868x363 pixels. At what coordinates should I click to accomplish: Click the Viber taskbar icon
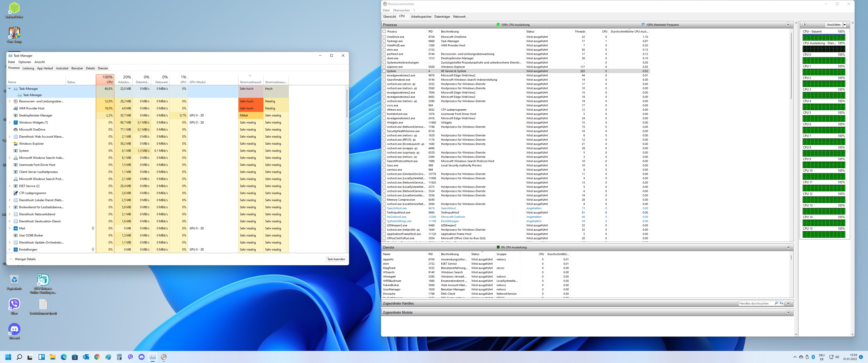tap(130, 357)
